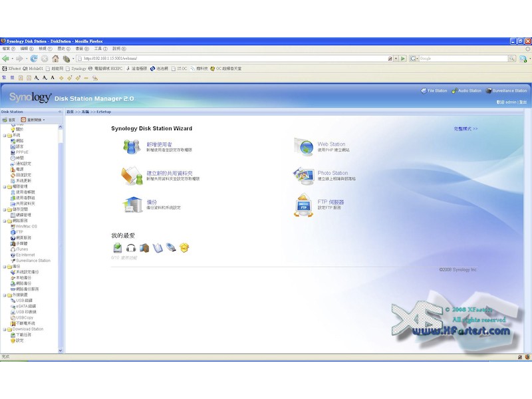Open the 重新開機 restart dropdown
The width and height of the screenshot is (532, 399).
(x=33, y=120)
